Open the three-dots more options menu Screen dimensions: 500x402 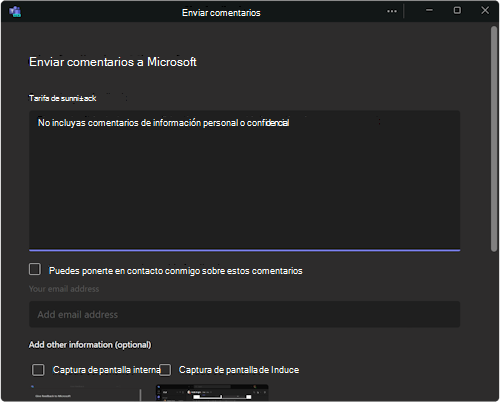(392, 11)
